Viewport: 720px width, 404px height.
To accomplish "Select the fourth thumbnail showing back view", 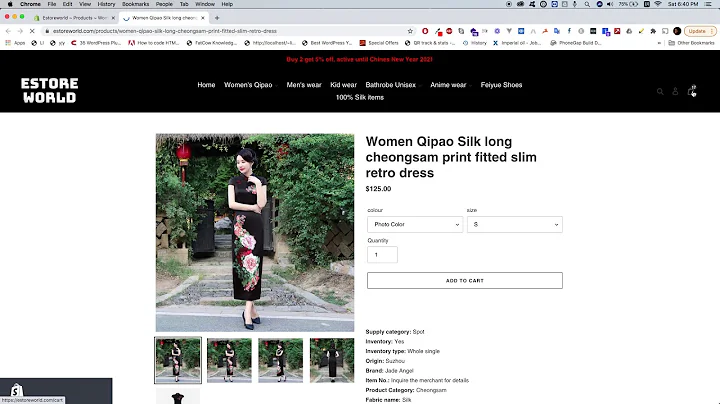I will coord(332,360).
